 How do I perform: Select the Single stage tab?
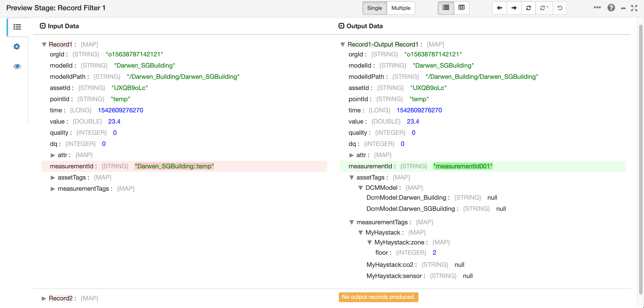pyautogui.click(x=374, y=8)
